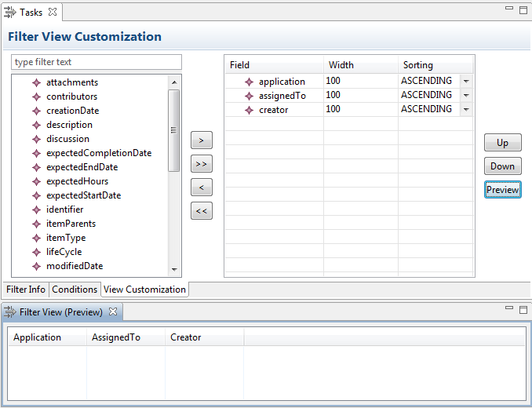Open Sorting dropdown for application row
The width and height of the screenshot is (532, 408).
pos(466,81)
